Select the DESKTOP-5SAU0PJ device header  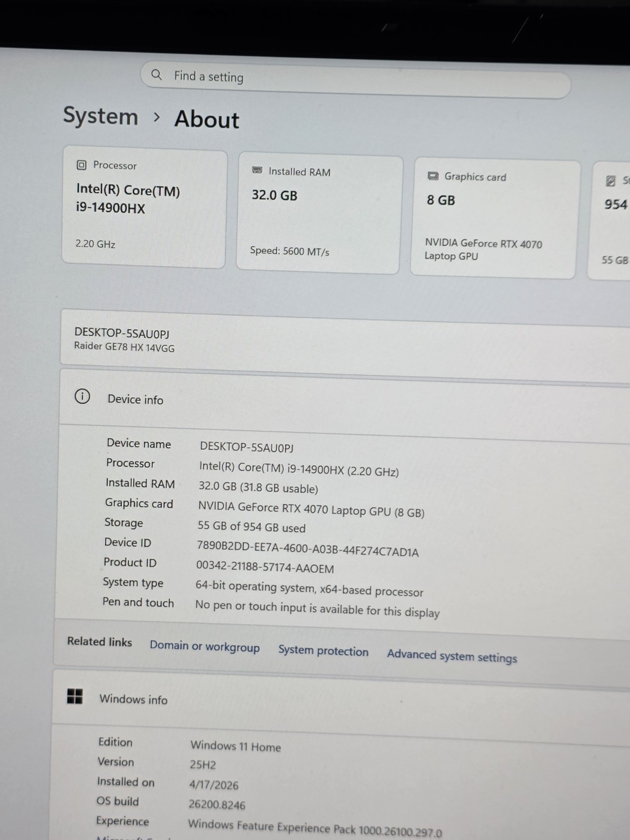[x=122, y=333]
